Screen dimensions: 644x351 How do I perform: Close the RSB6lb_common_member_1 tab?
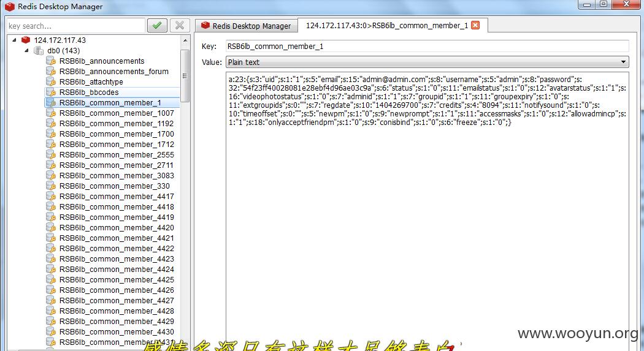[475, 26]
